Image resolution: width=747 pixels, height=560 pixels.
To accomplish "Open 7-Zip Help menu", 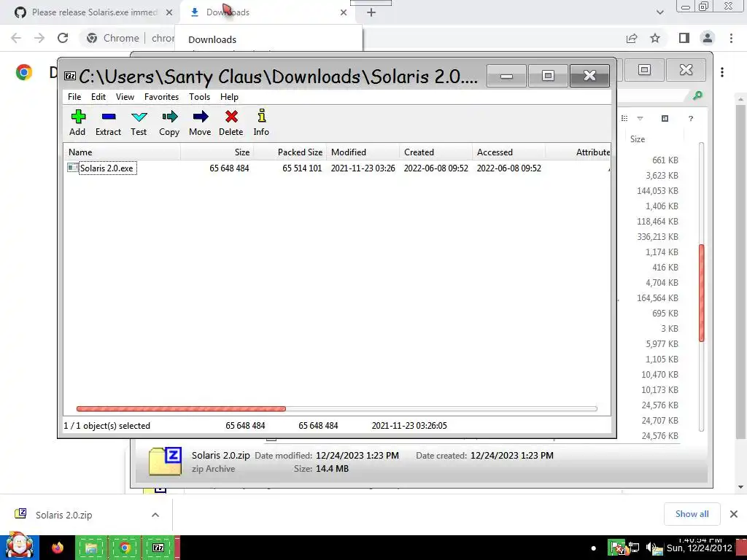I will tap(229, 97).
